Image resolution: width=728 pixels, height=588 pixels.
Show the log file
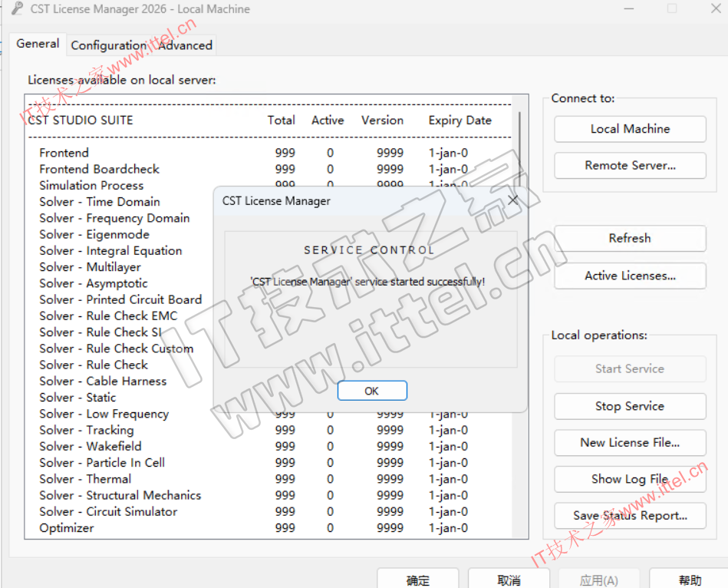[629, 479]
